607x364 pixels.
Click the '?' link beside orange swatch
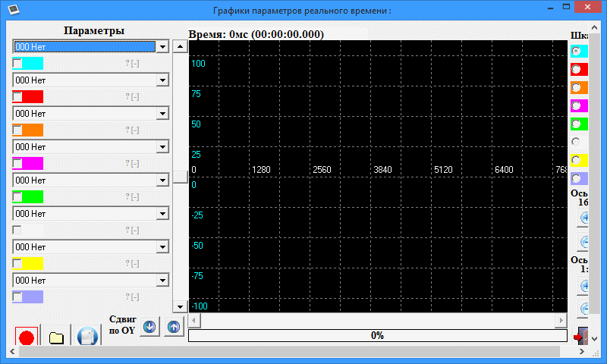(x=127, y=130)
